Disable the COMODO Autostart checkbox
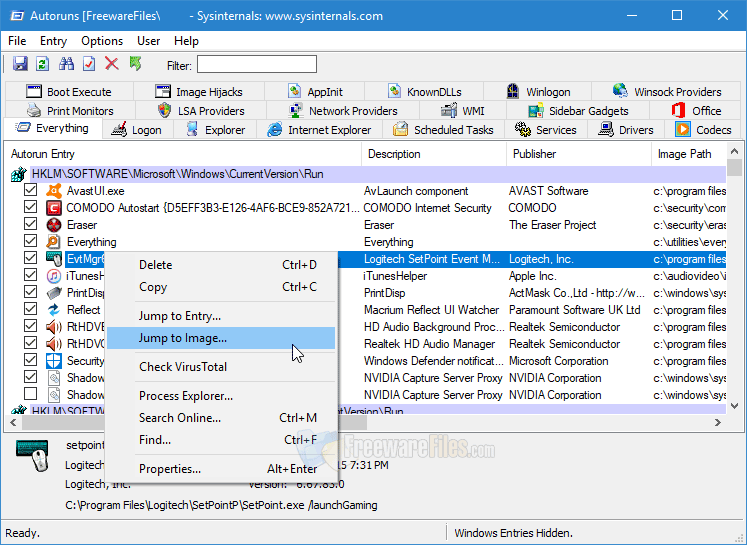The height and width of the screenshot is (545, 747). pyautogui.click(x=31, y=208)
